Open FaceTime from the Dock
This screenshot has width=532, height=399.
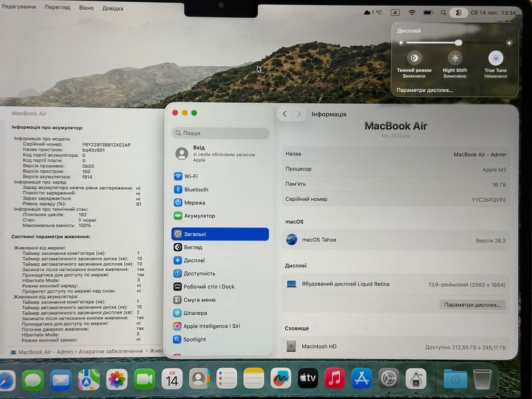tap(144, 379)
